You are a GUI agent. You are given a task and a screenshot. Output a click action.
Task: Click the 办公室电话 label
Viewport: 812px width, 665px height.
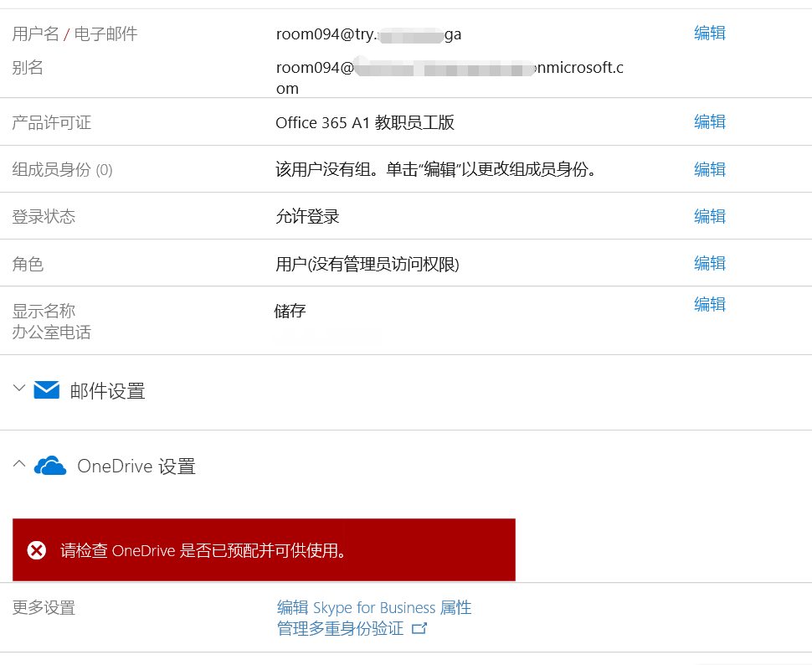(x=52, y=332)
